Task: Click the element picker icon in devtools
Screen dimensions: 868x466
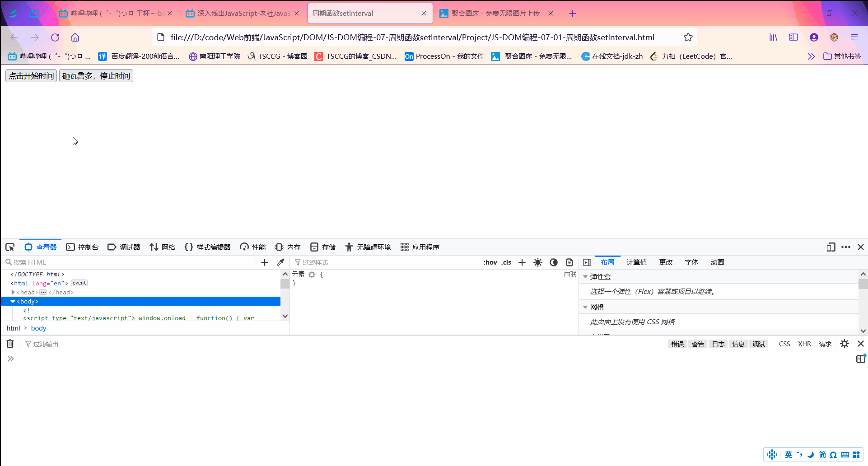Action: (x=10, y=247)
